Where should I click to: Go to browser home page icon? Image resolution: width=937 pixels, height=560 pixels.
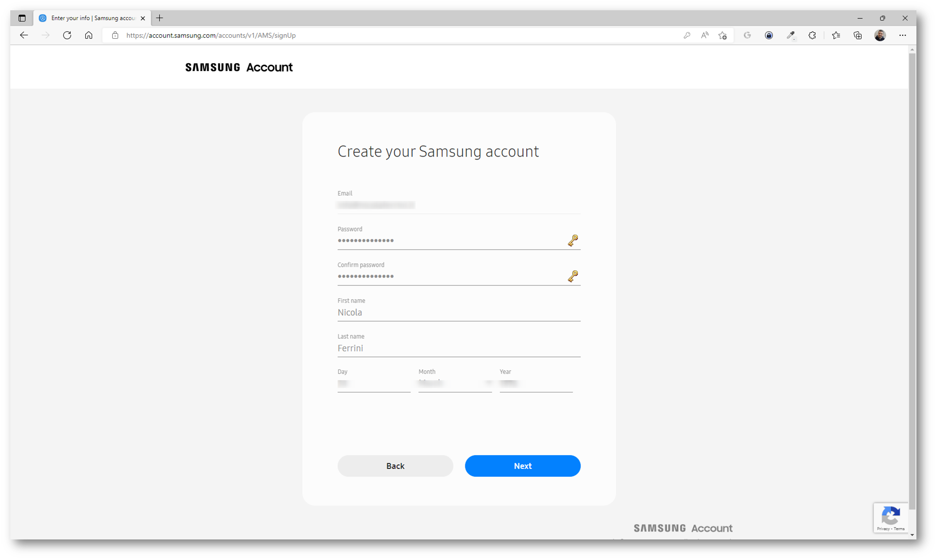[x=89, y=35]
